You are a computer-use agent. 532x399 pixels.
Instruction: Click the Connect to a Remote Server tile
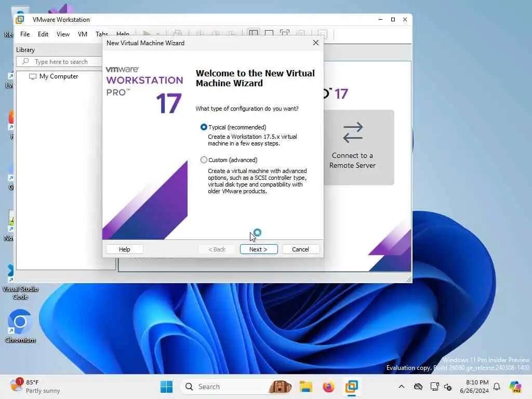[358, 147]
